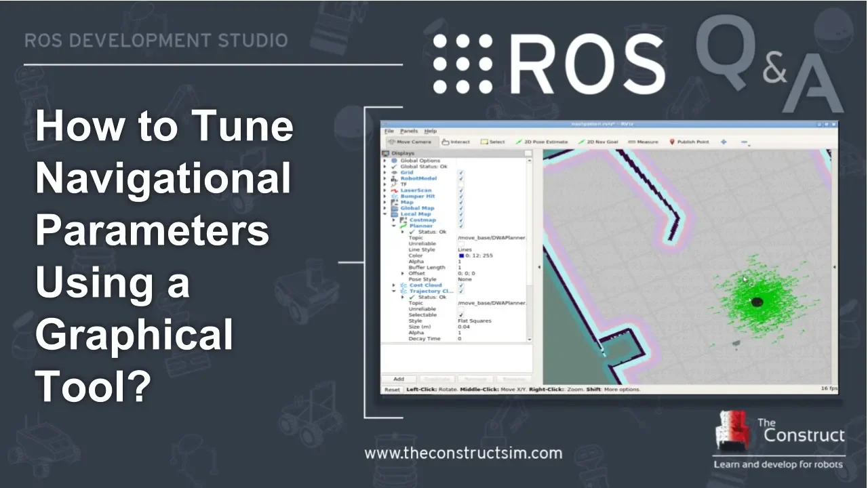Click the blue plus add-tool icon
The height and width of the screenshot is (488, 868).
tap(723, 142)
